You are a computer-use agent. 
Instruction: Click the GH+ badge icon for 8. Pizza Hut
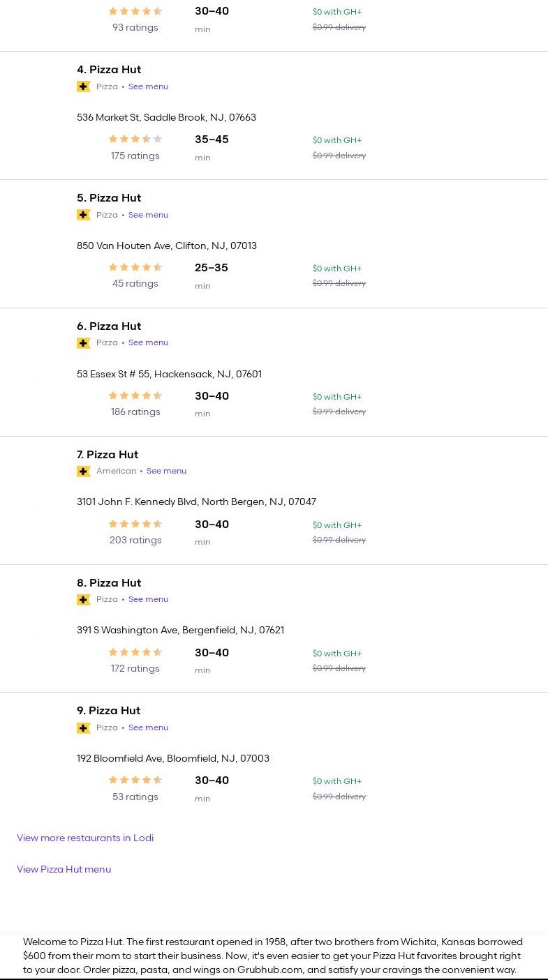[x=84, y=600]
